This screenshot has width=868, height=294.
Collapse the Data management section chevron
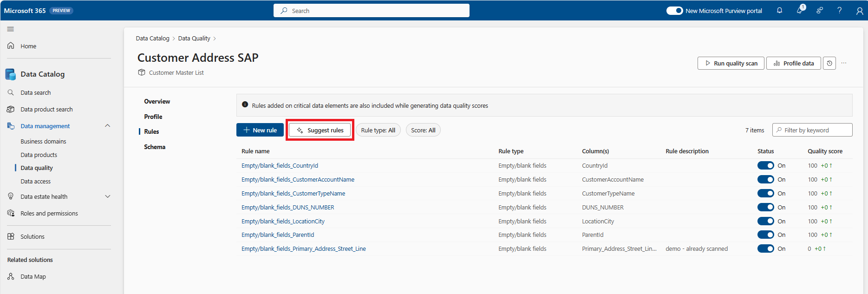click(x=108, y=126)
